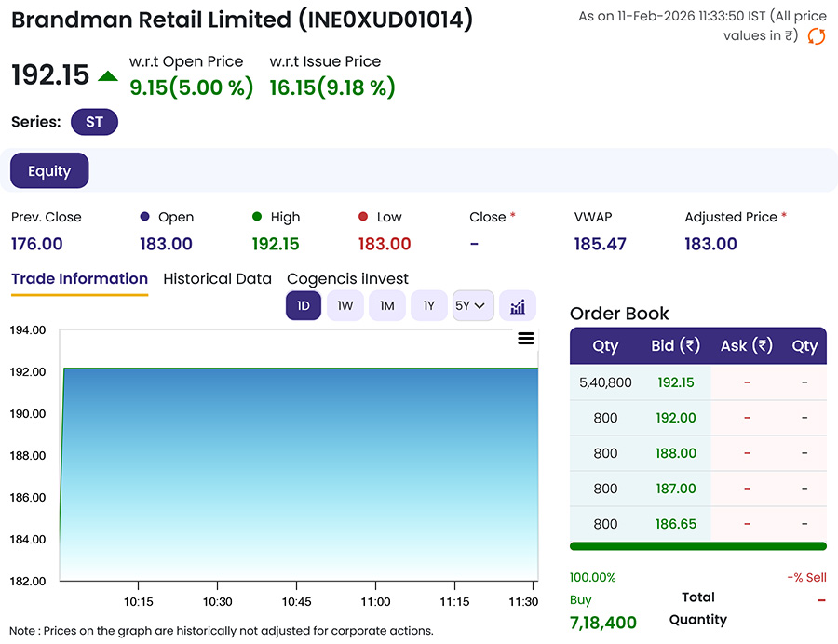Select the 1M chart range

tap(387, 306)
